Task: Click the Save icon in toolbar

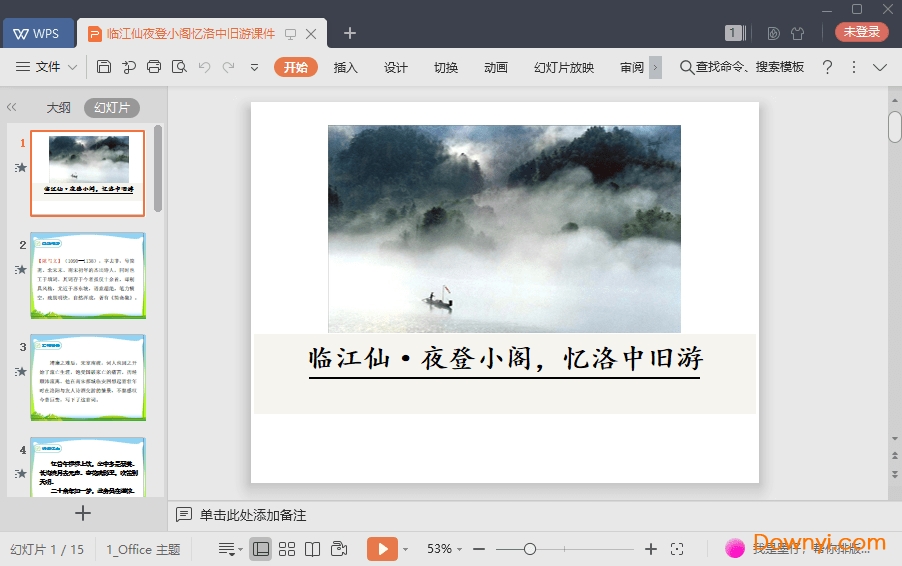Action: point(104,67)
